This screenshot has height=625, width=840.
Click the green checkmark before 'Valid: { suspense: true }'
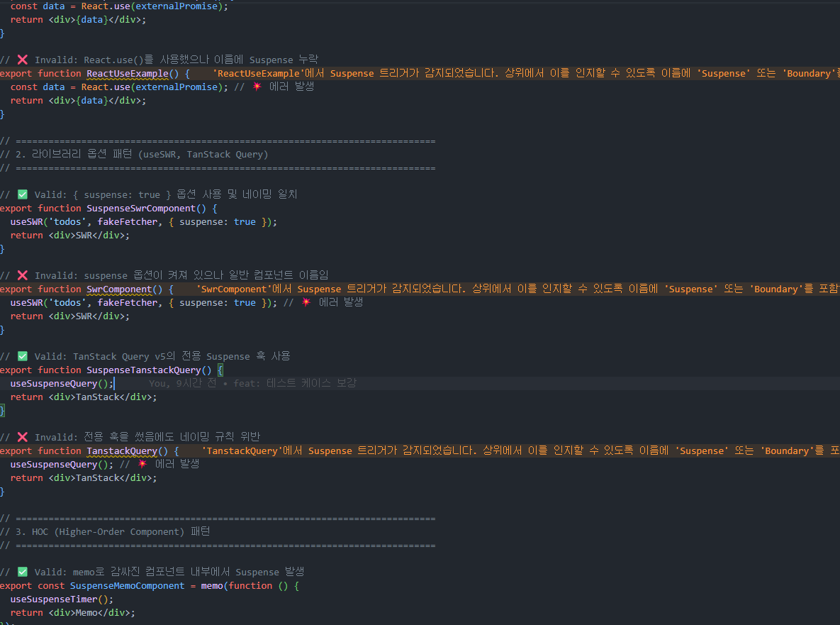pos(22,194)
